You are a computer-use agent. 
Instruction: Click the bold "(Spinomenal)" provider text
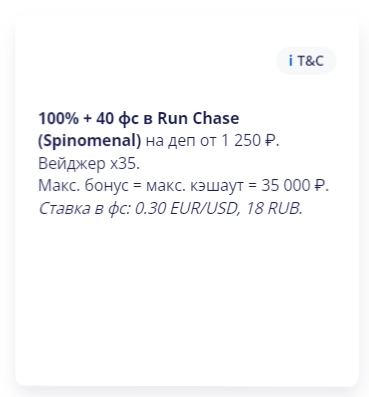[90, 141]
